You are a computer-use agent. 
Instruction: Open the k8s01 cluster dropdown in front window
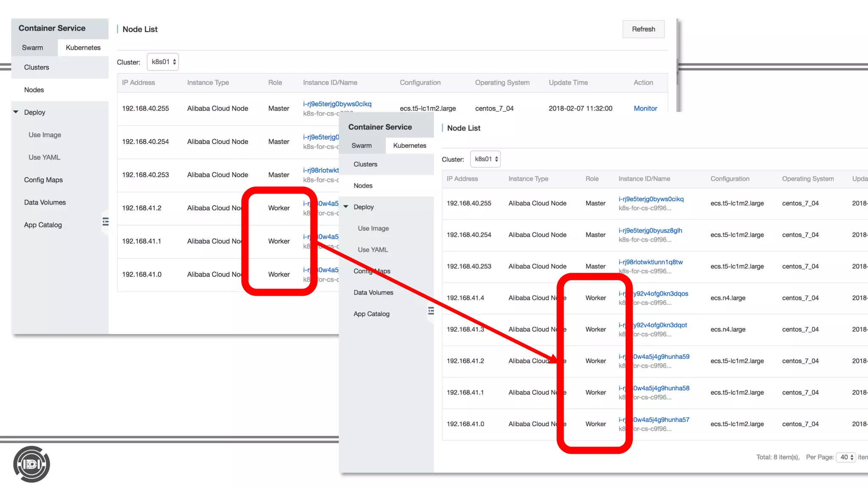[486, 159]
